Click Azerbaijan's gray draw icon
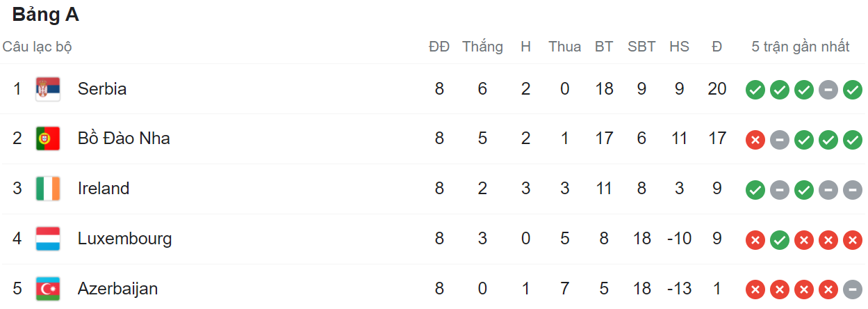Image resolution: width=868 pixels, height=309 pixels. click(x=853, y=290)
